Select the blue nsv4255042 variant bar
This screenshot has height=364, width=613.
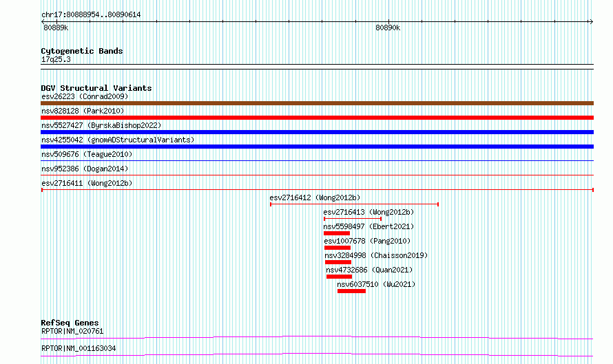coord(317,147)
